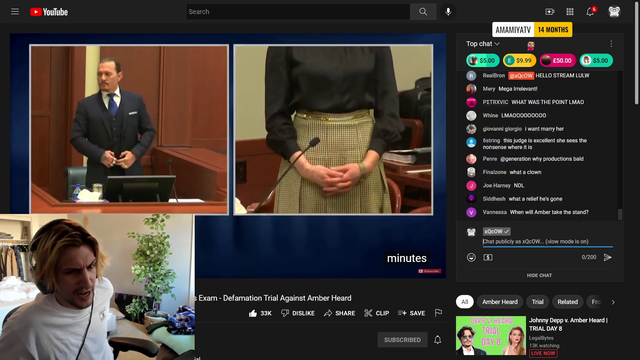Select the Trial chip

tap(538, 302)
